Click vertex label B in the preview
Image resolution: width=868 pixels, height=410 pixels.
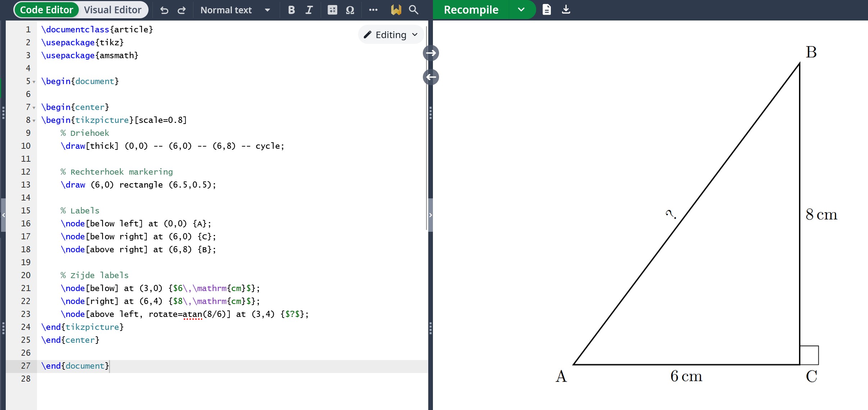click(811, 52)
